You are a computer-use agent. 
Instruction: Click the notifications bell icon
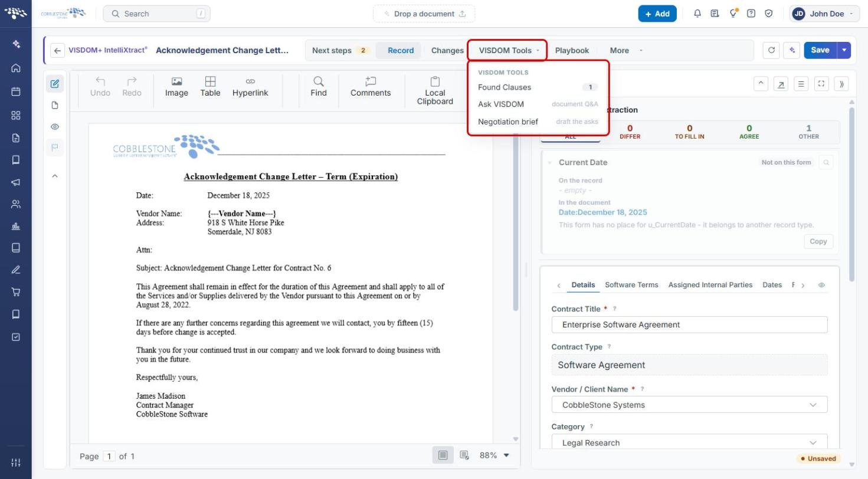coord(697,14)
